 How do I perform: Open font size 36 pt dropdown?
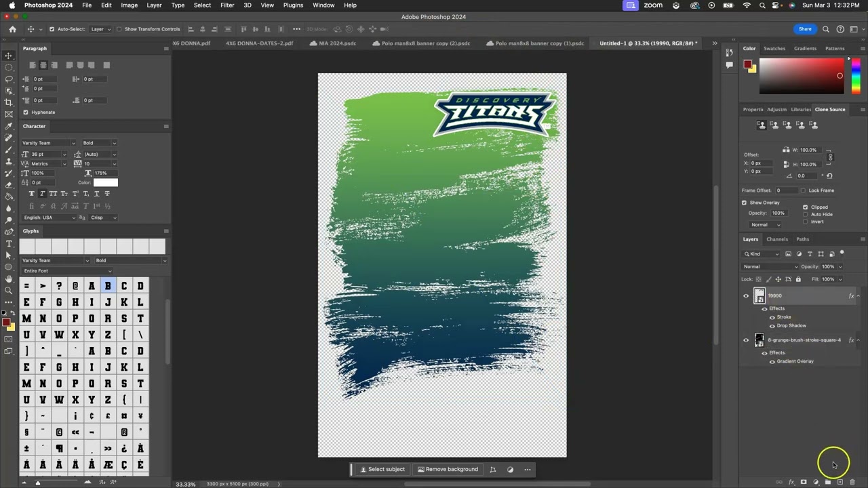(x=64, y=154)
